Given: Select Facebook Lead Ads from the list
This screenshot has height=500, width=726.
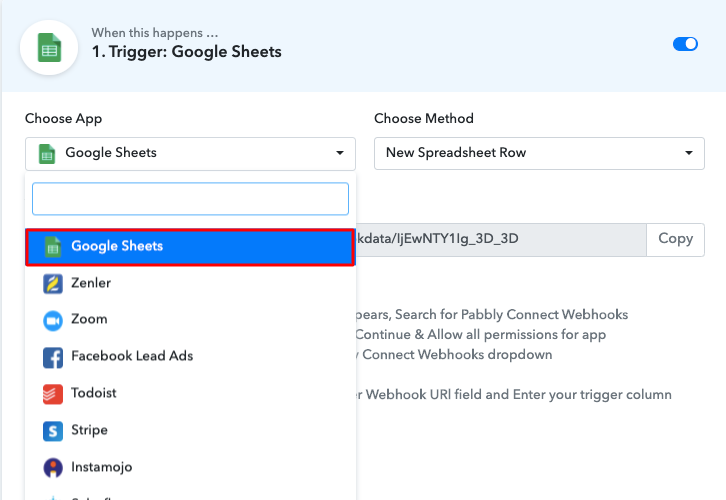Looking at the screenshot, I should [x=190, y=356].
